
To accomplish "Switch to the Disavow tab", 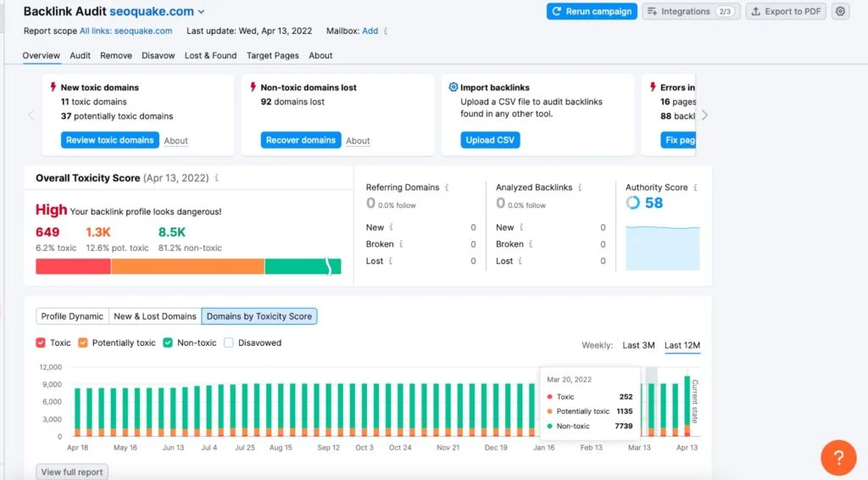I will [x=158, y=56].
